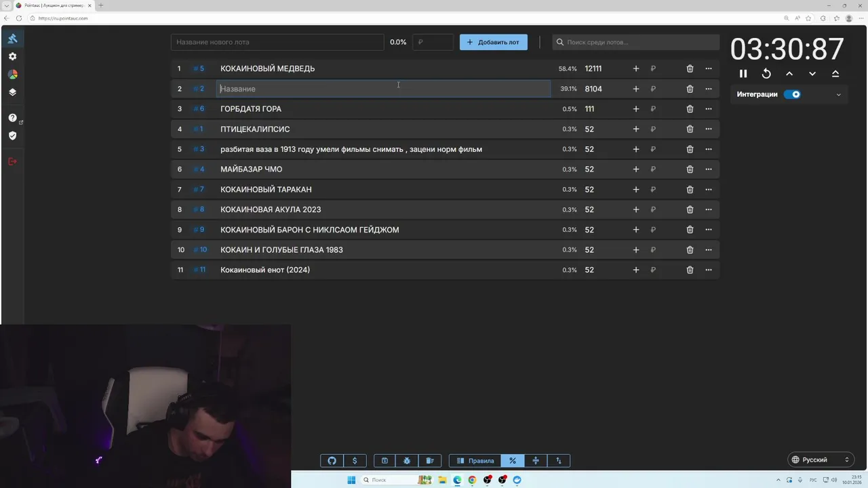Click the 8104 amount in row 2
Screen dimensions: 868x488
(593, 89)
